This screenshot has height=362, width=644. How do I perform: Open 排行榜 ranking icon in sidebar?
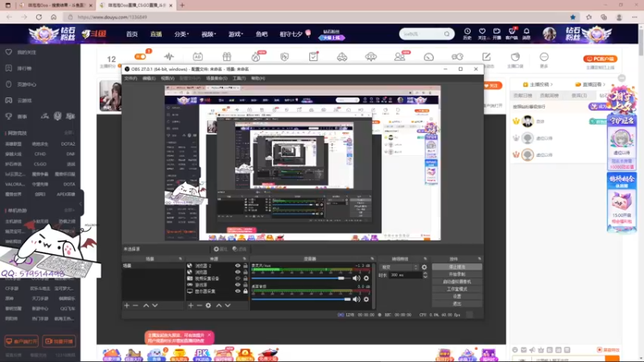click(x=9, y=68)
